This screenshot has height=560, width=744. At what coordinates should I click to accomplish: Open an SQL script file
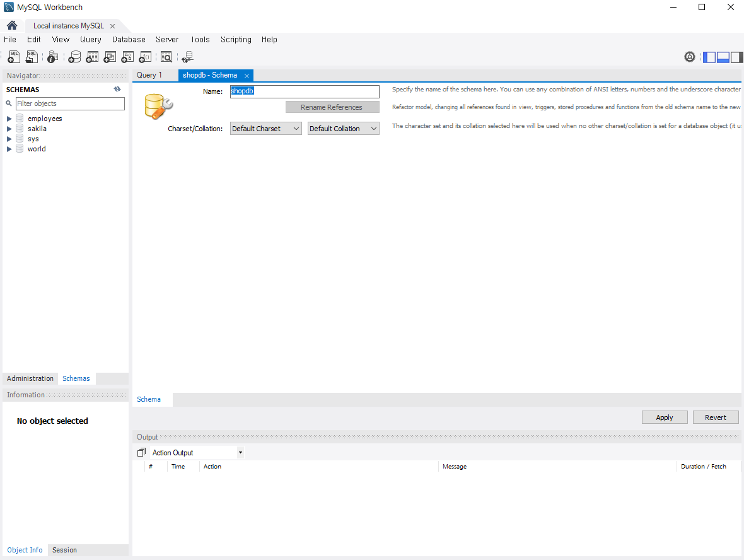[32, 57]
